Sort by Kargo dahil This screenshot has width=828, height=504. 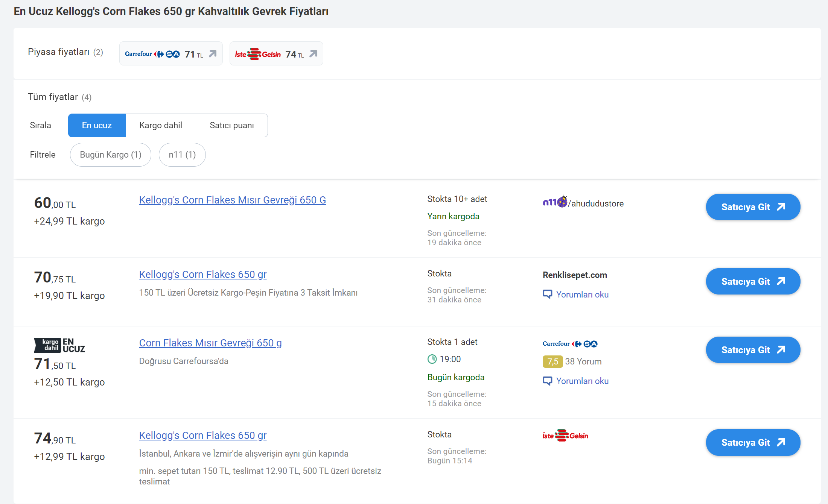[161, 125]
